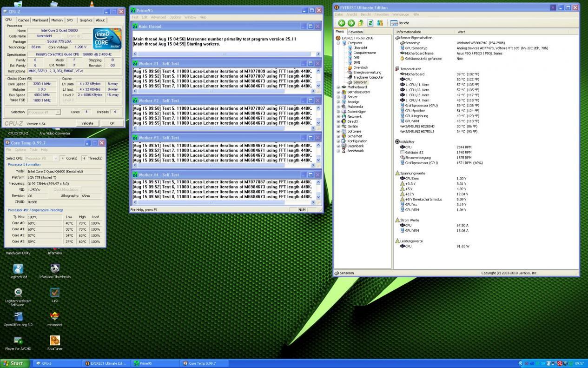Viewport: 588px width, 368px height.
Task: Click EVEREST users icon in toolbar
Action: point(380,23)
